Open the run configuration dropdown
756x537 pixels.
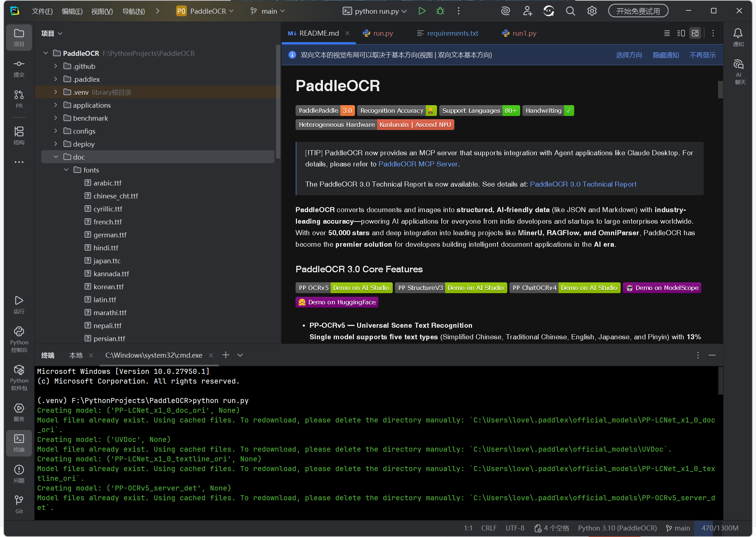374,11
